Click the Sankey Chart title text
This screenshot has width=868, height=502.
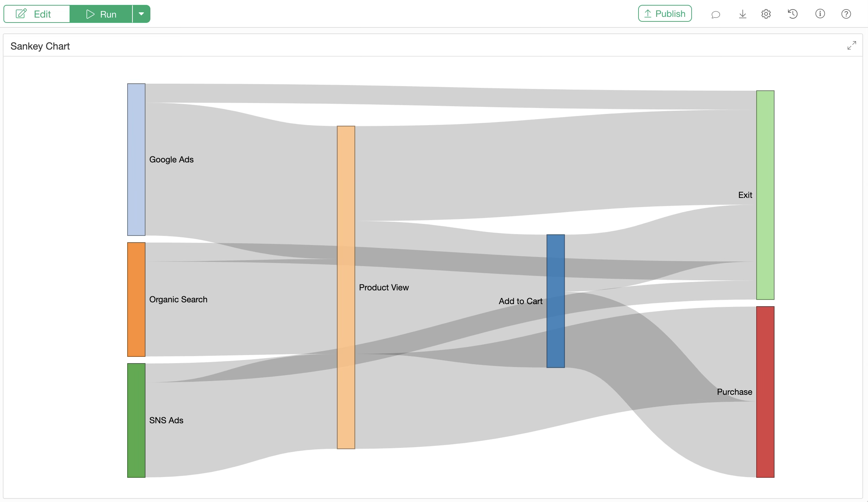click(x=40, y=46)
